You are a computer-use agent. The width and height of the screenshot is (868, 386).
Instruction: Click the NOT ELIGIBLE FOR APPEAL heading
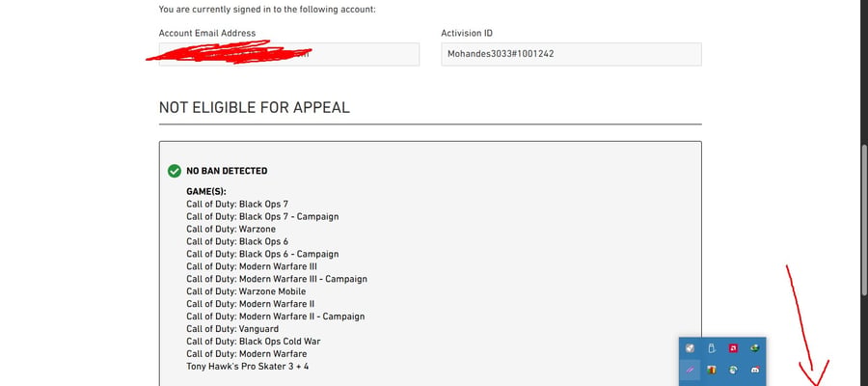tap(254, 107)
